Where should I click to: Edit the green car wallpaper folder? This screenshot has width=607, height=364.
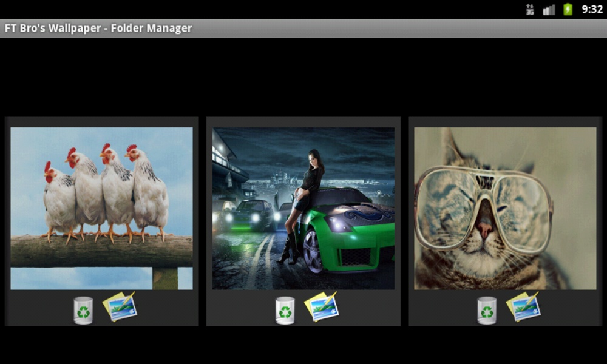coord(322,307)
